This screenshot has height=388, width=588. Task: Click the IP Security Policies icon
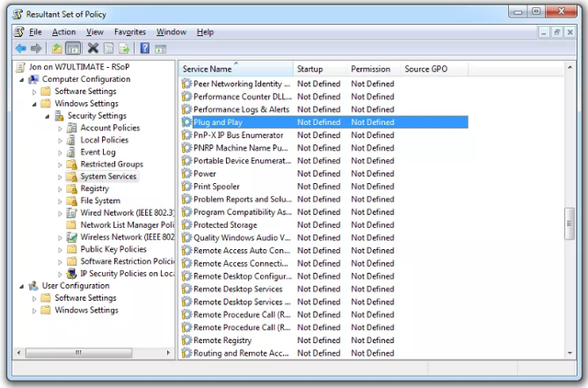point(72,273)
